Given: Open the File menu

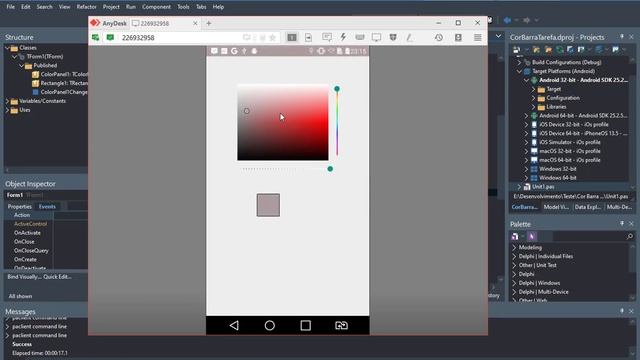Looking at the screenshot, I should 11,7.
